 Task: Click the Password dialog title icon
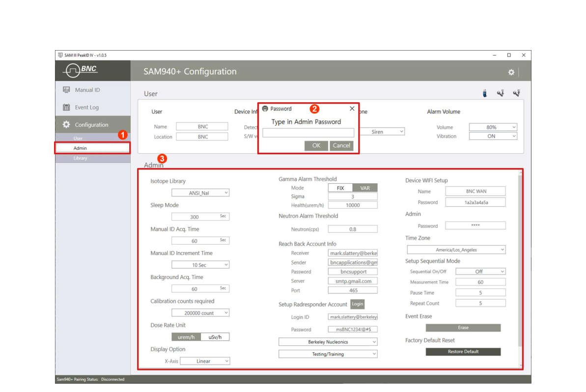point(265,109)
